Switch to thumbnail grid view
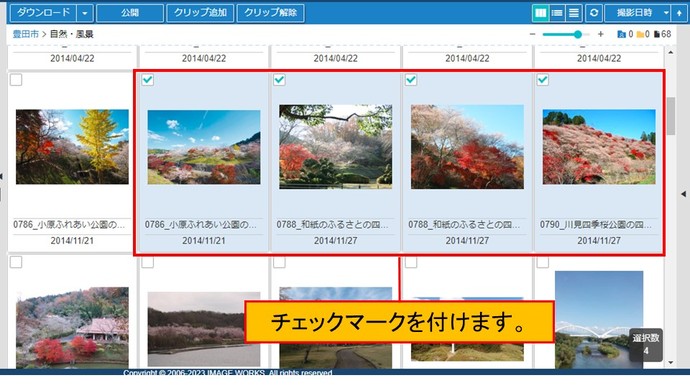Screen dimensions: 690x388 [x=540, y=13]
